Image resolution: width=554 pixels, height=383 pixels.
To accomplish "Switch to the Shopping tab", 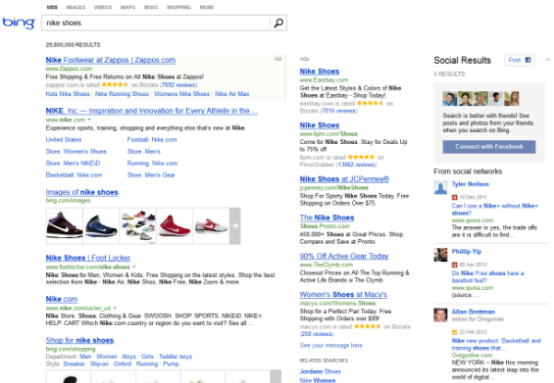I will 179,7.
